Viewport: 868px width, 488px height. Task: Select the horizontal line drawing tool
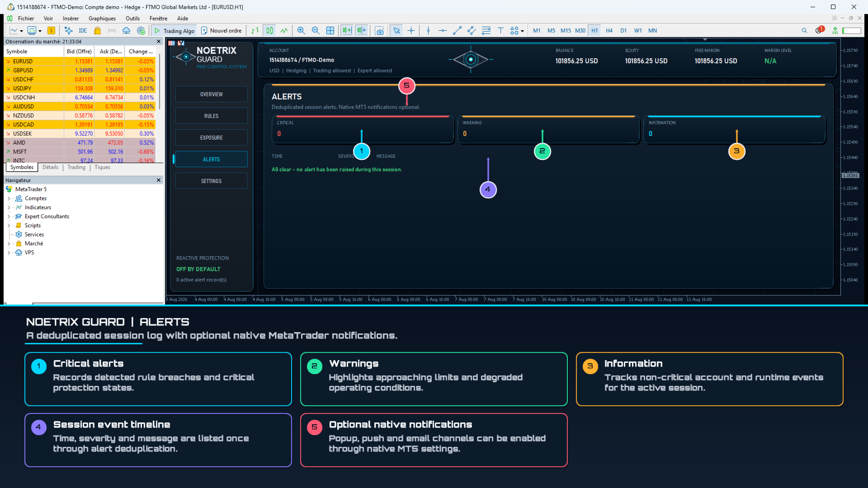point(443,31)
